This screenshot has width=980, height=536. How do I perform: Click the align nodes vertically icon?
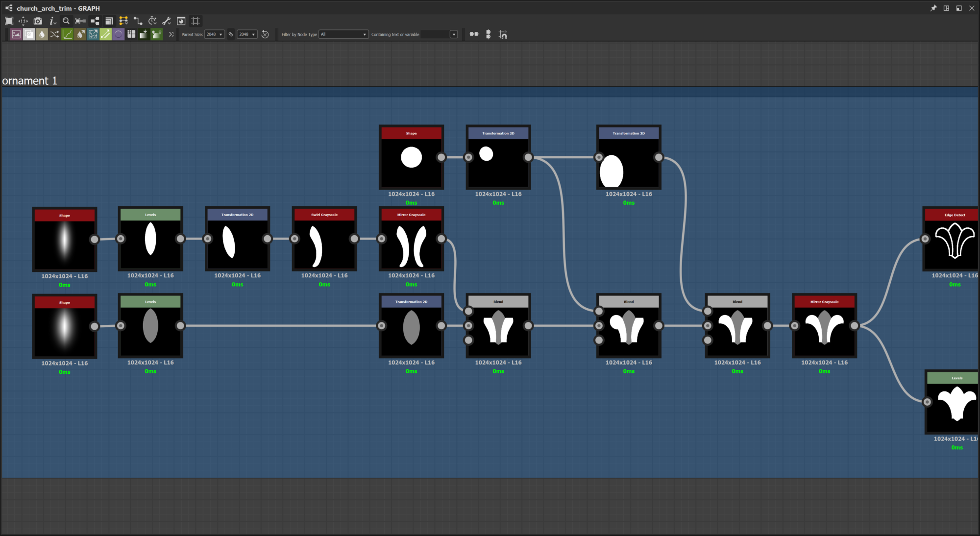tap(488, 34)
